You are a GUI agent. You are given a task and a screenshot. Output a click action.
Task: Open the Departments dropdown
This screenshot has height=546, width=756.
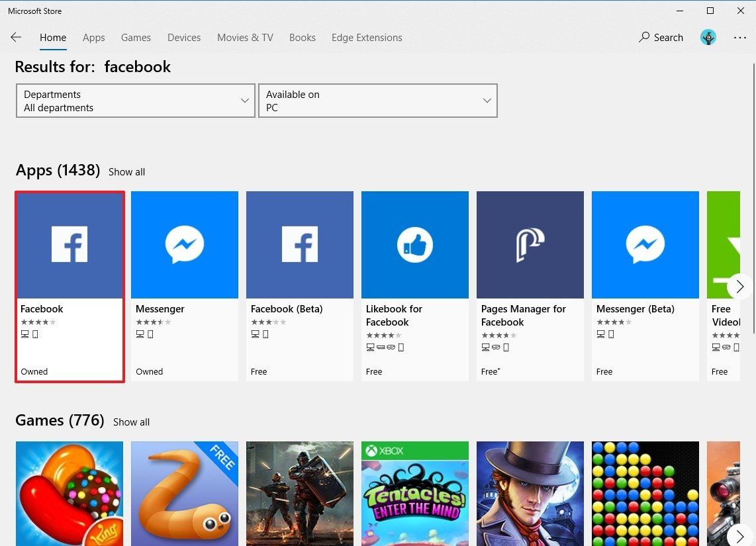135,101
